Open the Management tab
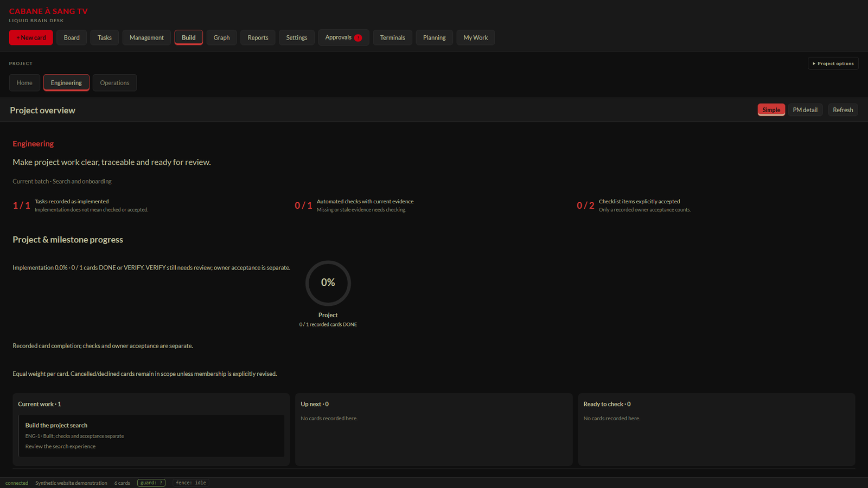 coord(146,37)
